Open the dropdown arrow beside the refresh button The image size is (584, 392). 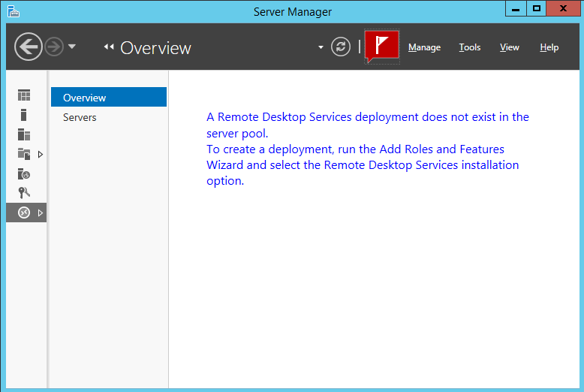point(321,47)
